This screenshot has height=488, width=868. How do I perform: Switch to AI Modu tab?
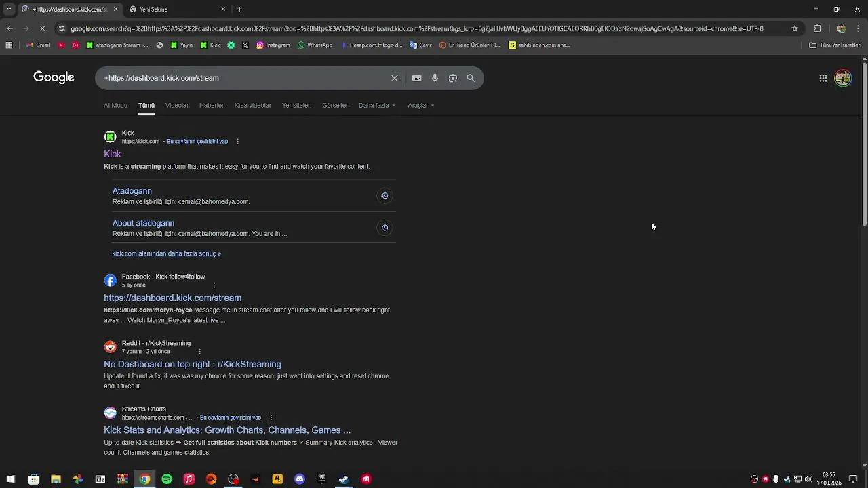[115, 105]
